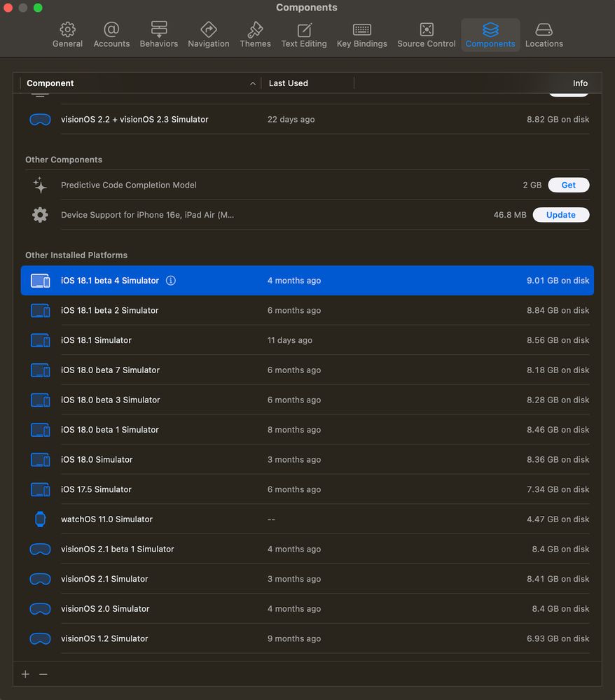
Task: Update Device Support for iPhone 16e
Action: coord(561,215)
